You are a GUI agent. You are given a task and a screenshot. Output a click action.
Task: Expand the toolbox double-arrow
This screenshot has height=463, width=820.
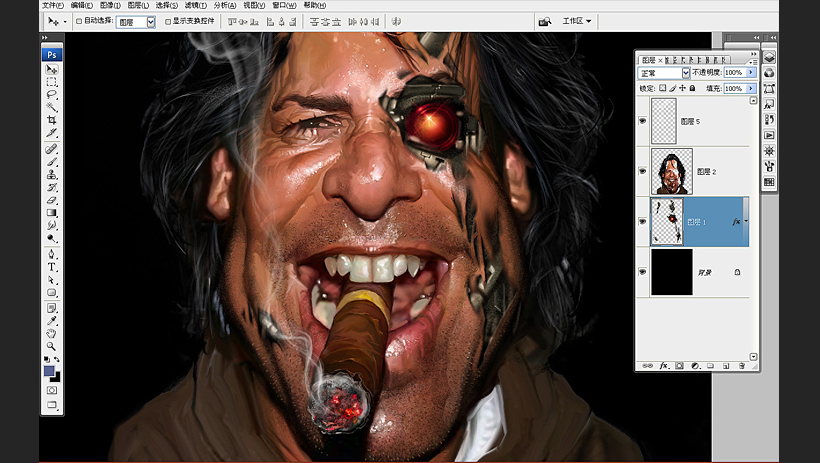click(x=45, y=38)
